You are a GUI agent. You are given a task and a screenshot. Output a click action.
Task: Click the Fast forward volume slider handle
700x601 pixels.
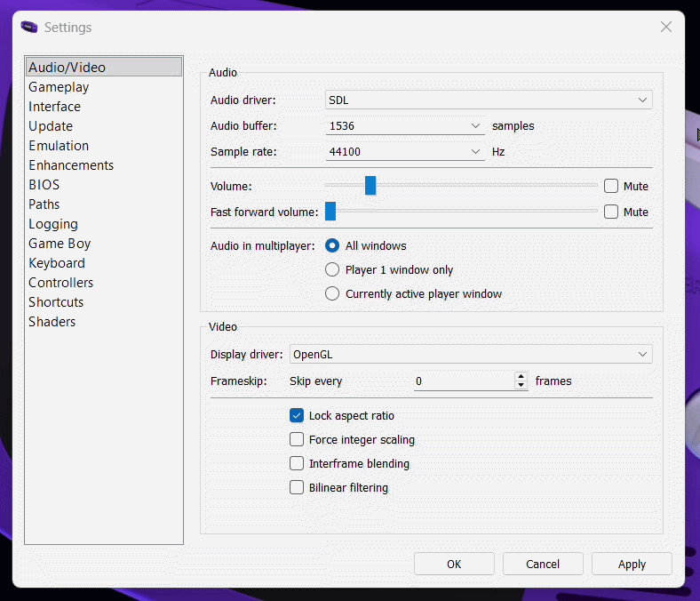click(x=330, y=212)
